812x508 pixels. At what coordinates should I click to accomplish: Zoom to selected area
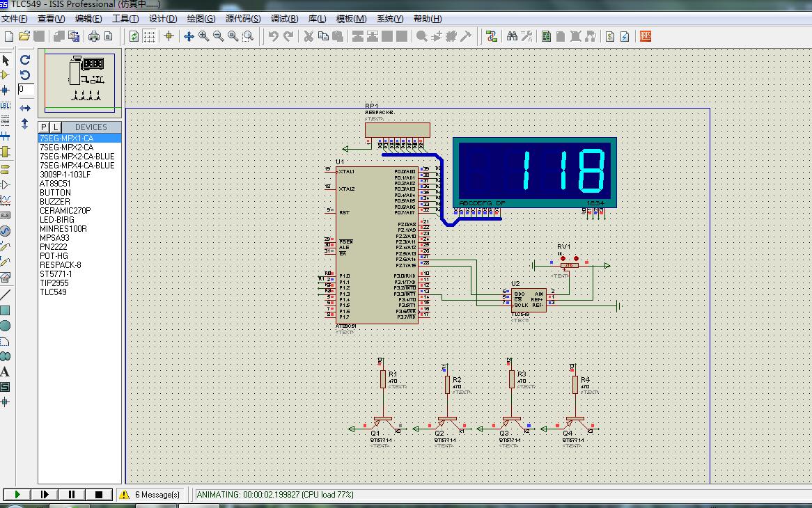pyautogui.click(x=248, y=36)
